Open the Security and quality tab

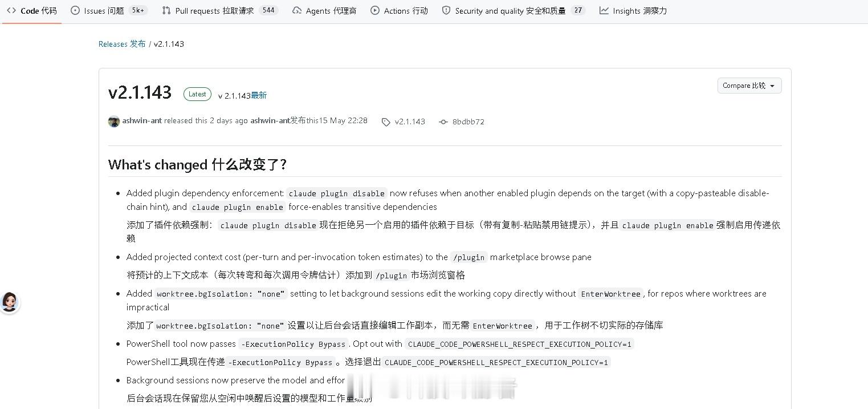pyautogui.click(x=514, y=10)
